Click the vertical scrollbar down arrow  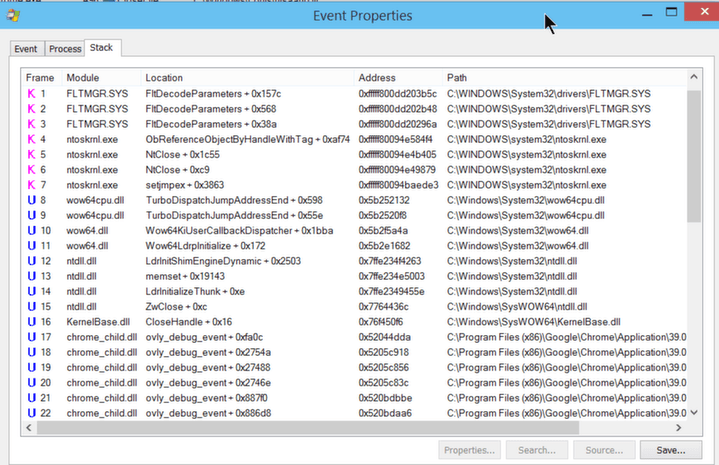[694, 413]
